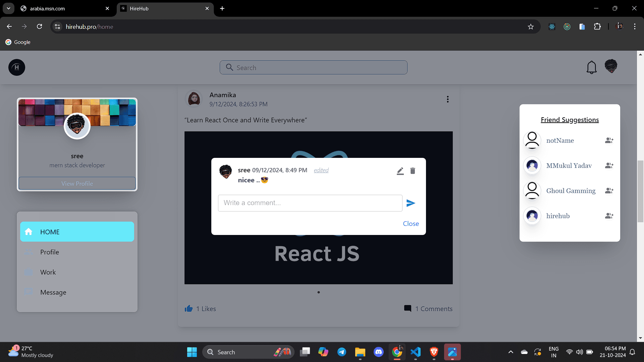Like the post with thumbs-up icon
This screenshot has height=362, width=644.
click(189, 308)
